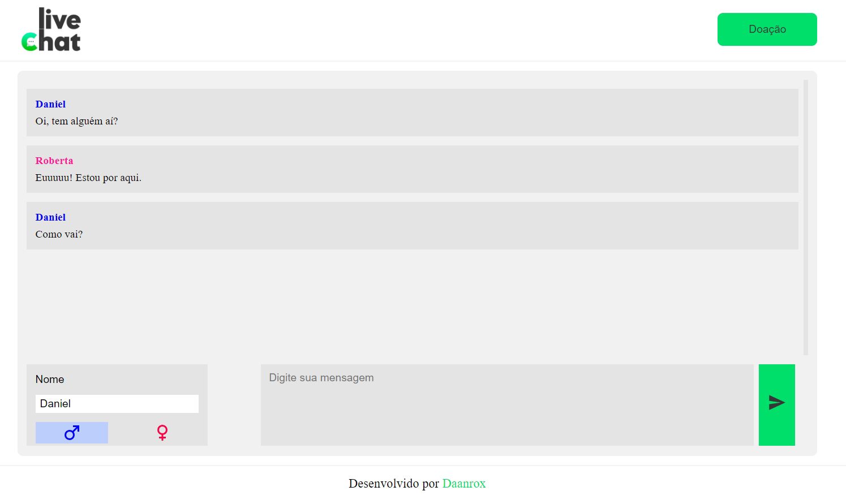Click the arrow inside the green send button
Image resolution: width=846 pixels, height=504 pixels.
(776, 403)
